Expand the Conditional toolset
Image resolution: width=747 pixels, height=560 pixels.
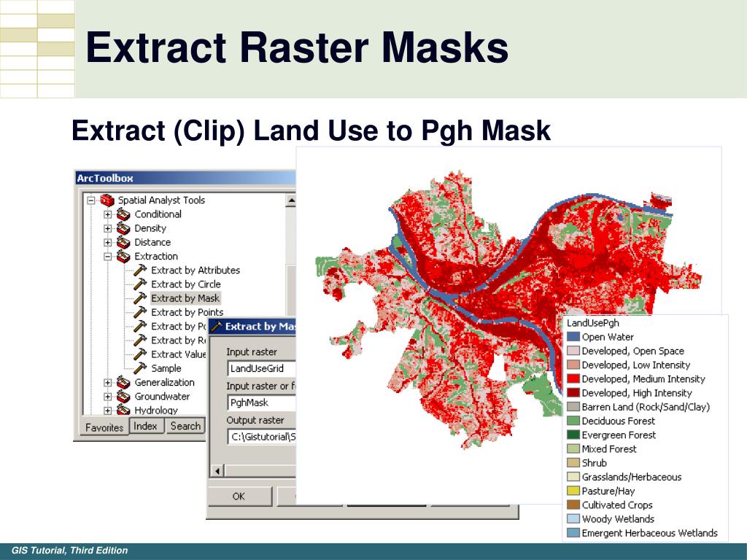108,214
